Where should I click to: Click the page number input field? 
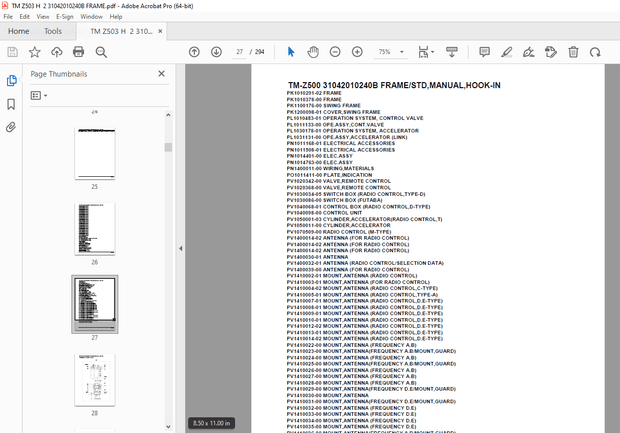(240, 52)
